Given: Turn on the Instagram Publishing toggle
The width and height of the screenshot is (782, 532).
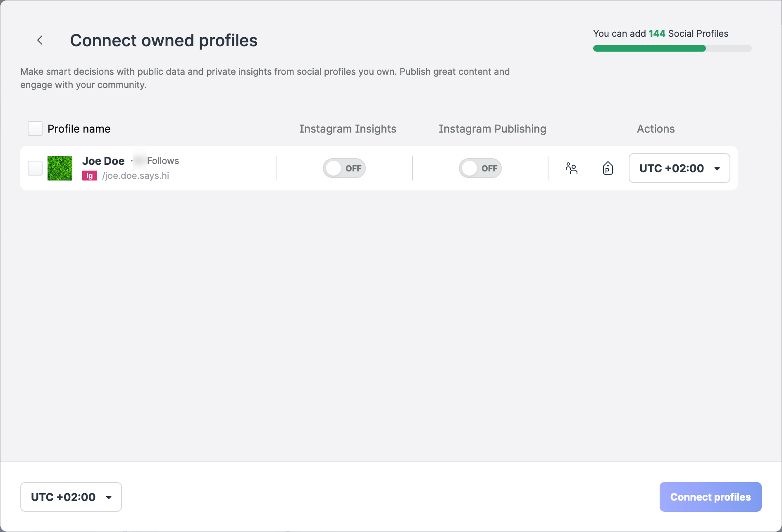Looking at the screenshot, I should [x=480, y=168].
